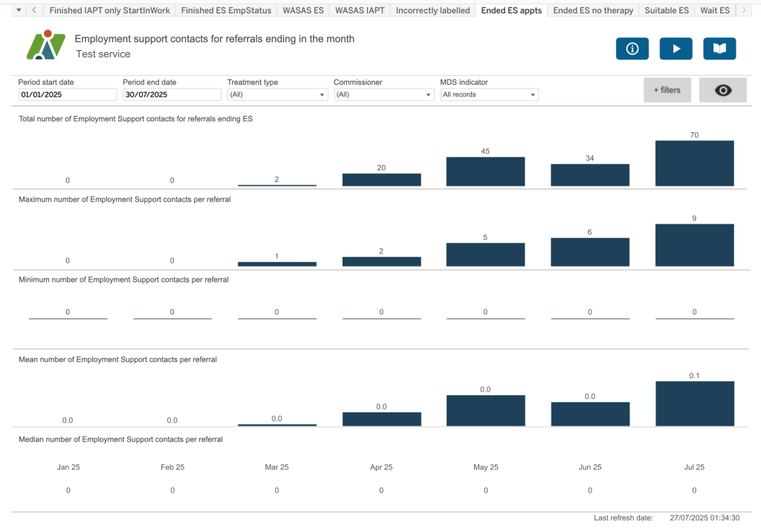Viewport: 761px width, 532px height.
Task: Toggle the eye visibility button
Action: pyautogui.click(x=722, y=90)
